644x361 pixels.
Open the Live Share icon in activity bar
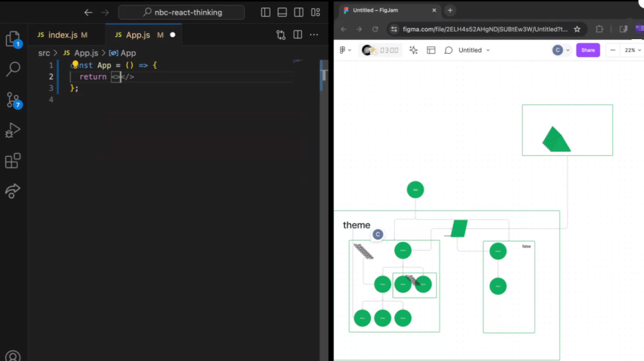pos(13,191)
